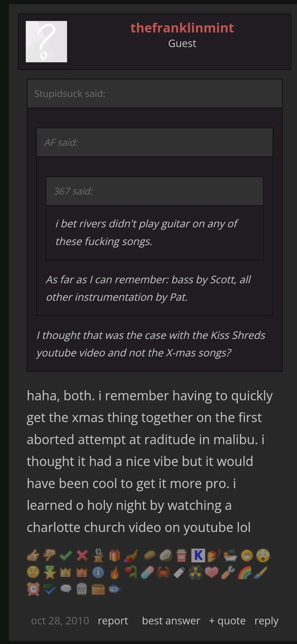The image size is (297, 644).
Task: Click the alarm clock reaction icon
Action: coord(33,589)
